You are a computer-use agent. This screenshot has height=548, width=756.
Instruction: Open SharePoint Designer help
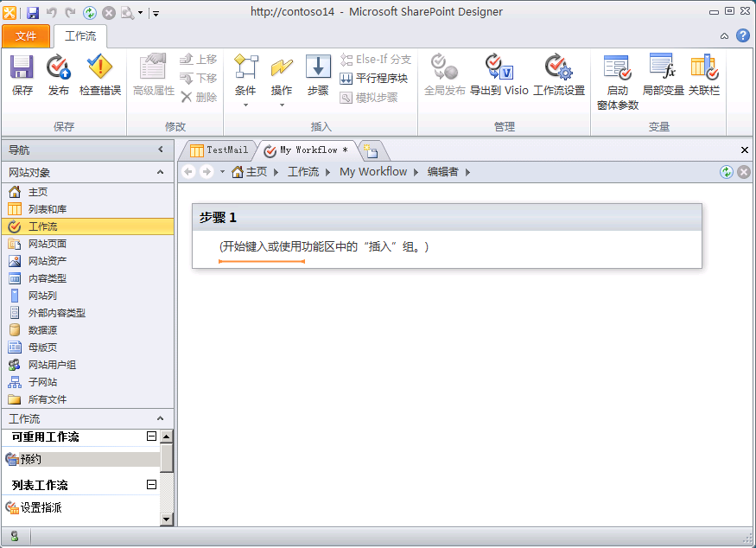point(743,35)
